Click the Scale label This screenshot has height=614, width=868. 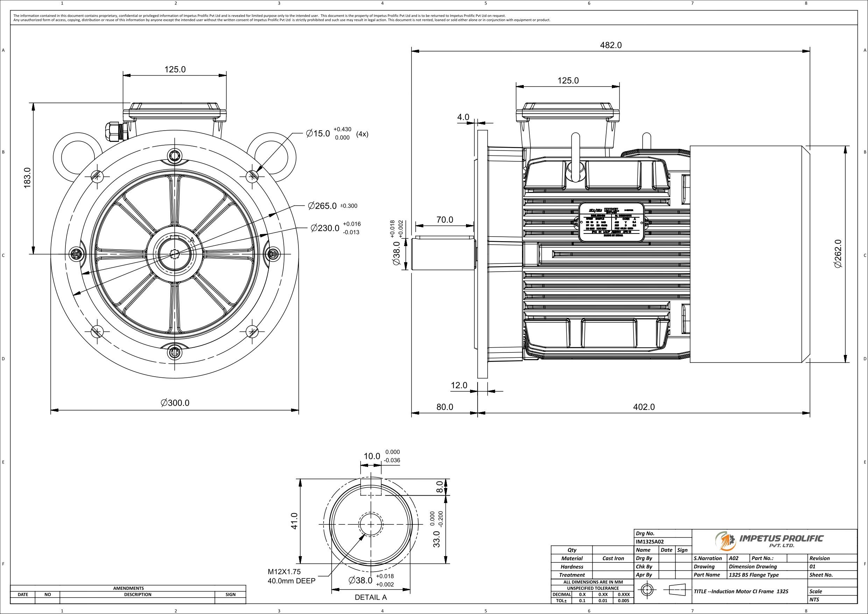(816, 591)
